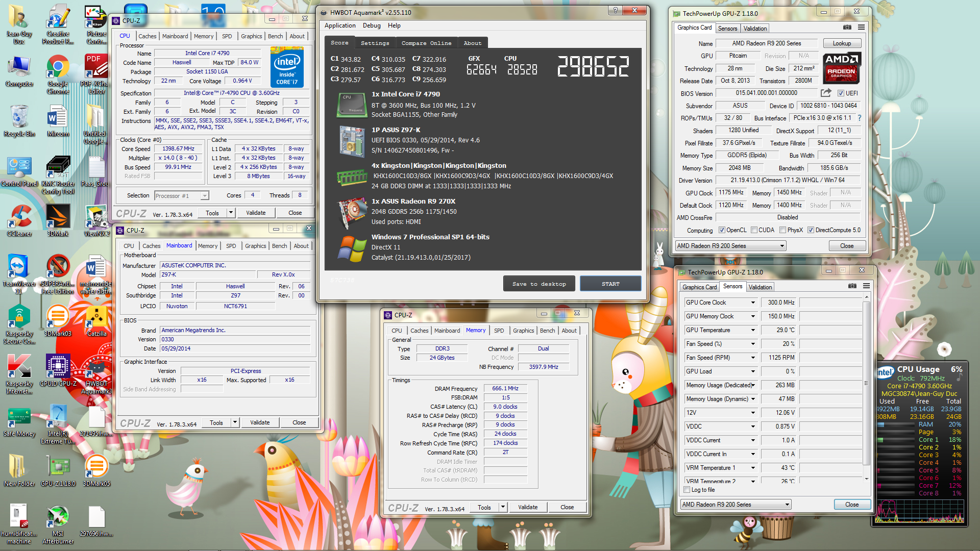980x551 pixels.
Task: Click the Lookup button in GPU-Z
Action: point(842,43)
